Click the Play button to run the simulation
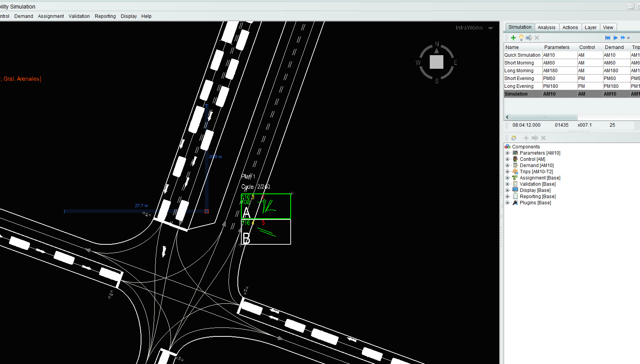The width and height of the screenshot is (640, 364). pyautogui.click(x=616, y=38)
